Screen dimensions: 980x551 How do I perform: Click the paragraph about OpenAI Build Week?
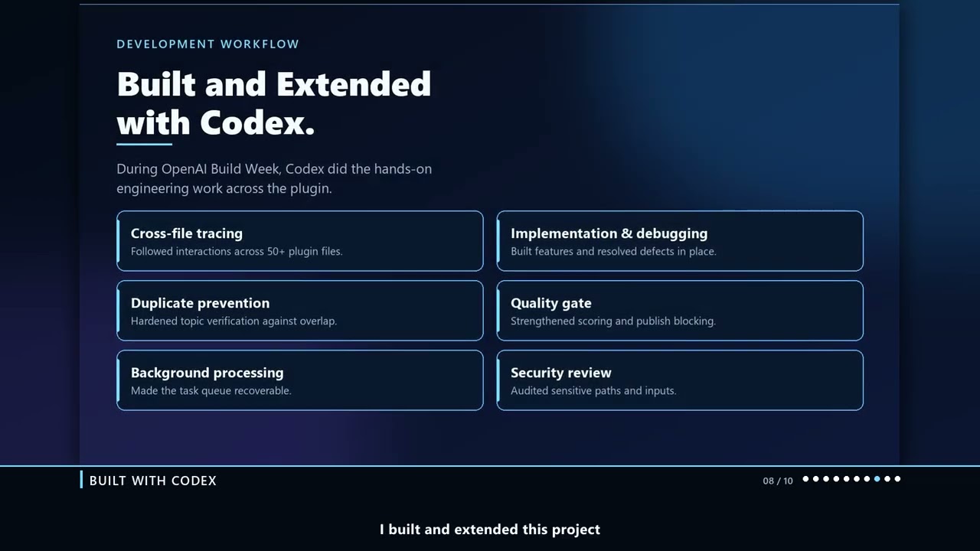click(274, 178)
